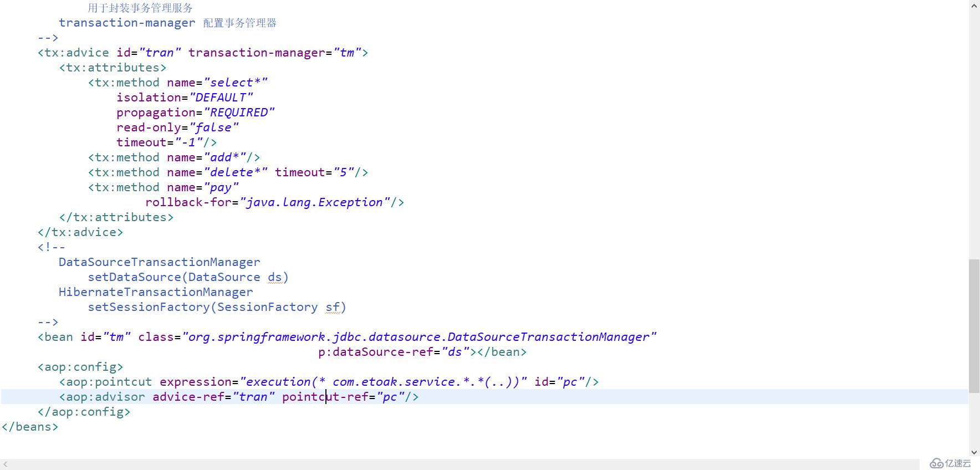Click the vertical scrollbar thumb
Viewport: 980px width, 470px height.
(974, 325)
